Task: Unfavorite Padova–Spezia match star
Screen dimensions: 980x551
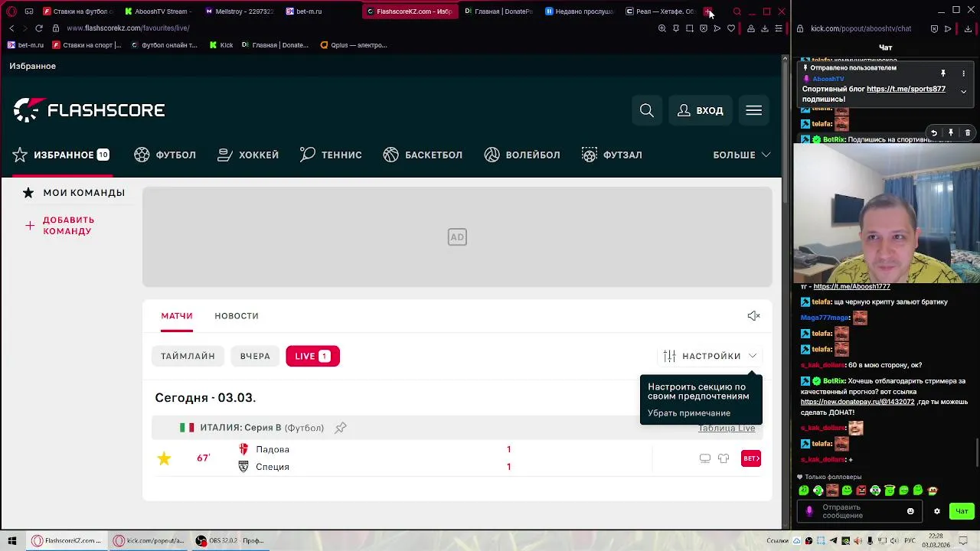Action: pyautogui.click(x=164, y=458)
